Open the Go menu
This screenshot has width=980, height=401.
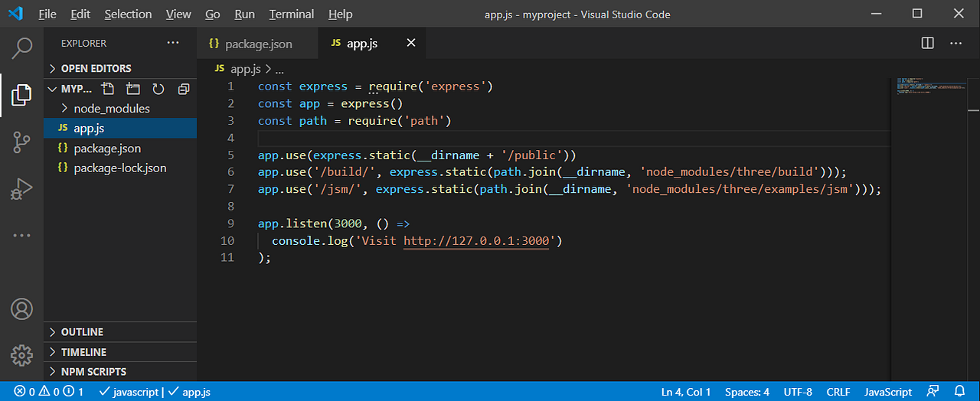tap(213, 14)
